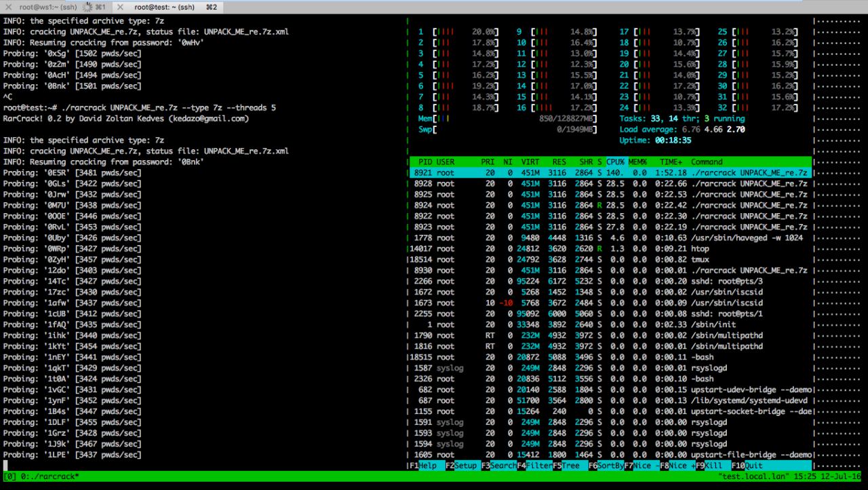Sort by the MEM% column header
Screen dimensions: 868x490
pos(638,162)
